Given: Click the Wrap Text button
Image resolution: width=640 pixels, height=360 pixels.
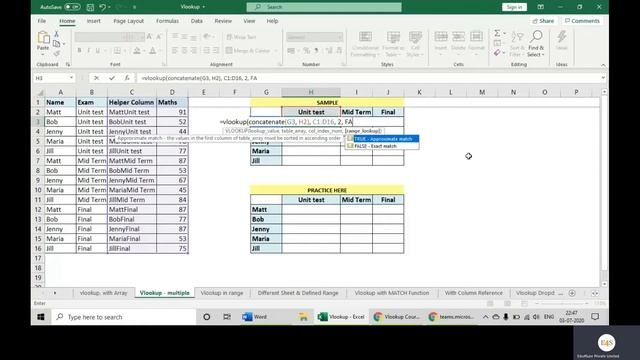Looking at the screenshot, I should (x=241, y=37).
